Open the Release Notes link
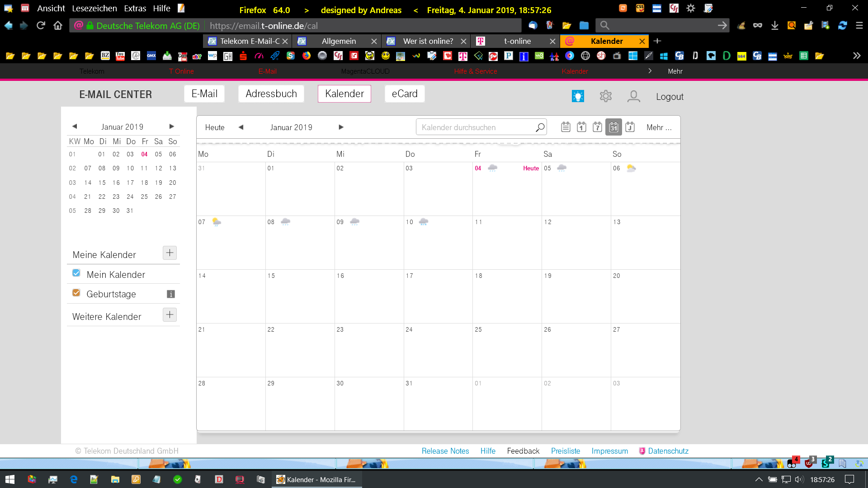The width and height of the screenshot is (868, 488). coord(445,451)
